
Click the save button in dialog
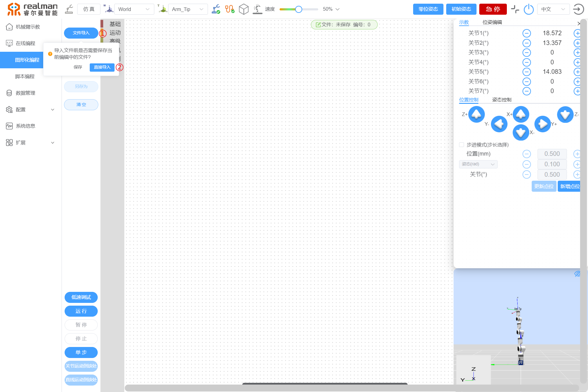coord(78,67)
